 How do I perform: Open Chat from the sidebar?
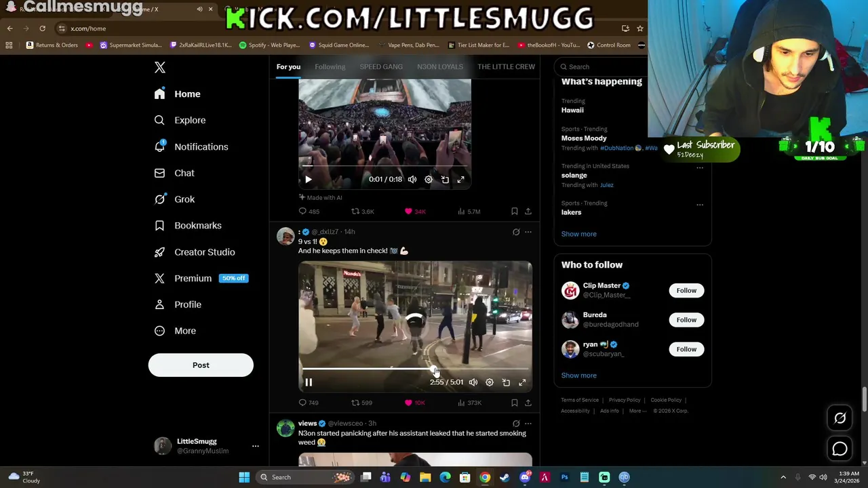174,173
